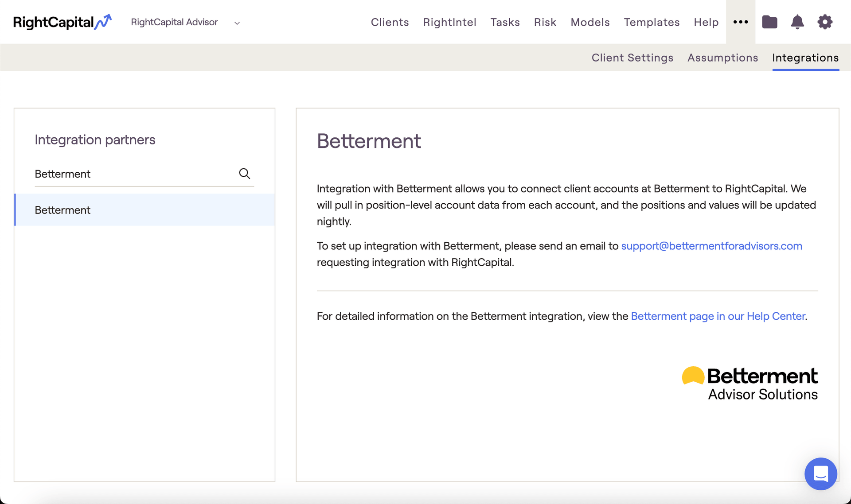Open the settings gear icon
Screen dimensions: 851x504
pyautogui.click(x=825, y=22)
